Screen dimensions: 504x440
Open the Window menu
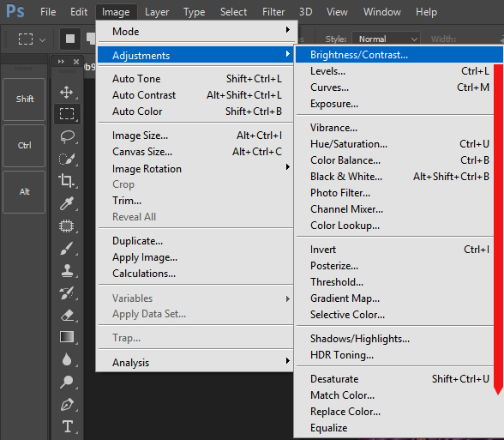click(x=382, y=12)
